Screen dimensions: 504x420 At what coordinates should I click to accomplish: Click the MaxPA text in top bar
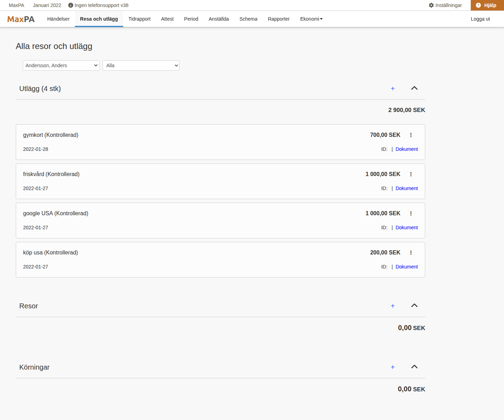[16, 5]
